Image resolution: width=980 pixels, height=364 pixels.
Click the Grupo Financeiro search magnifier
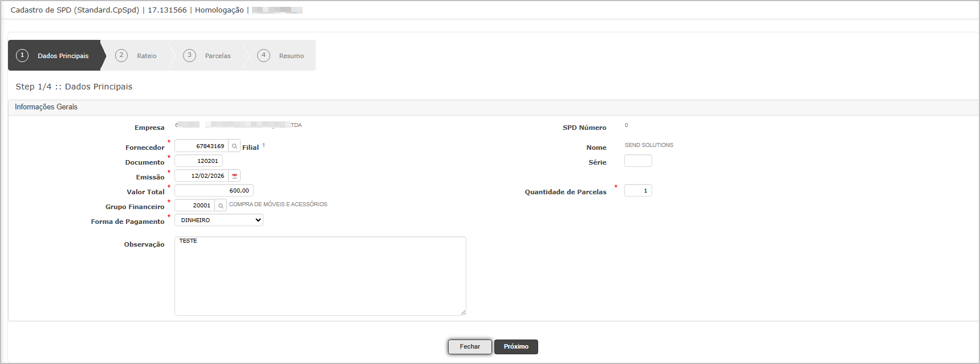pos(221,206)
